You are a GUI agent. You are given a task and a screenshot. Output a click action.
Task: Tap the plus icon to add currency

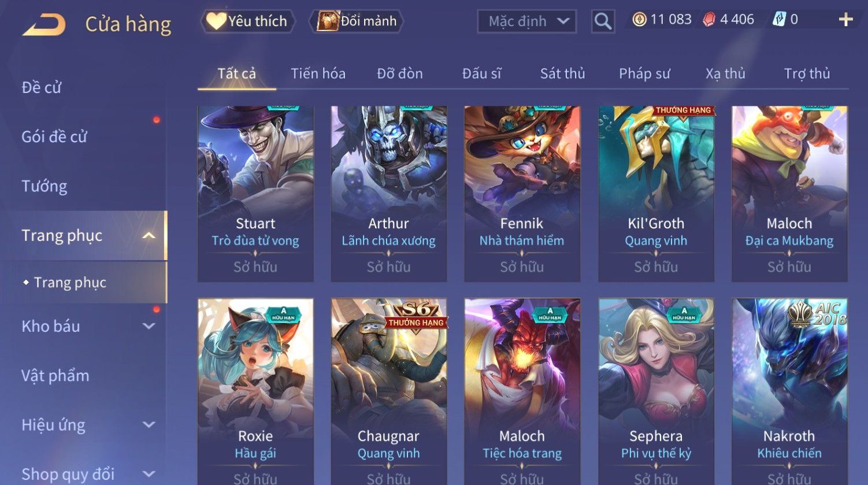[845, 20]
